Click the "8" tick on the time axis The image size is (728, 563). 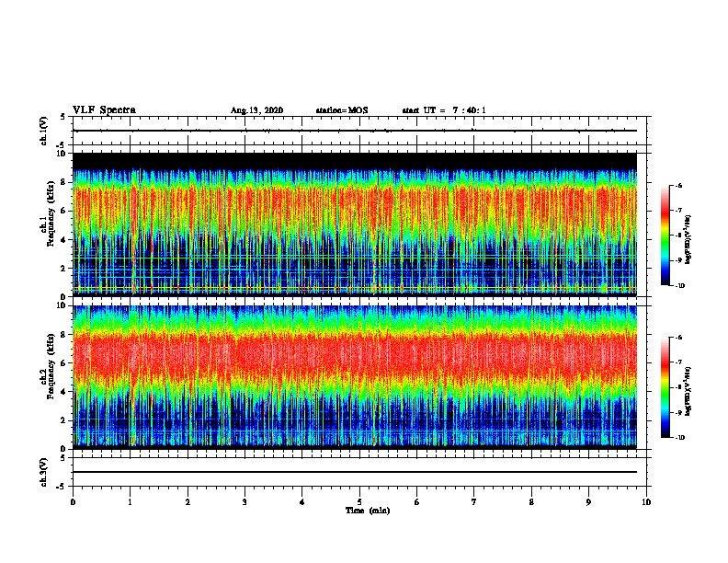pyautogui.click(x=531, y=502)
